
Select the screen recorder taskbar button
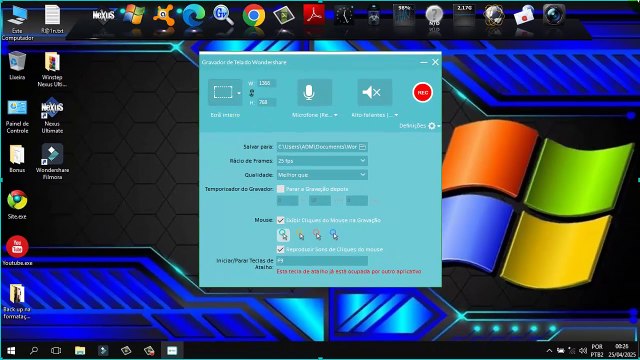(x=172, y=351)
